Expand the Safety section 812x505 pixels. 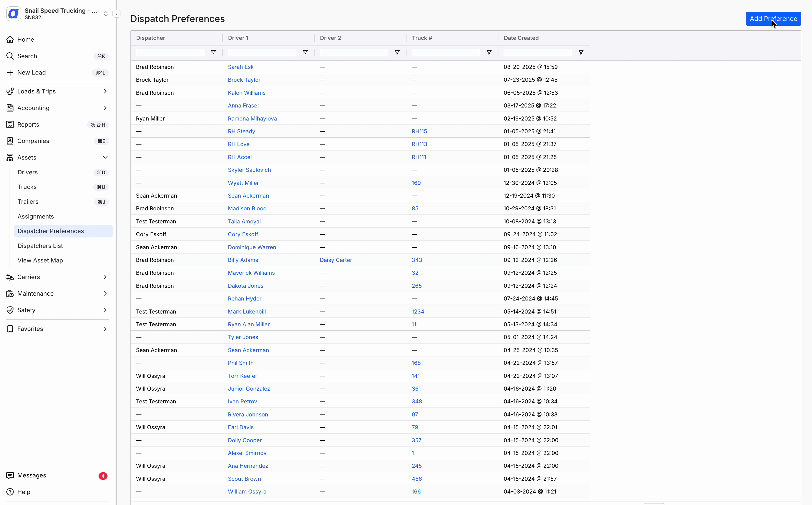(x=57, y=310)
